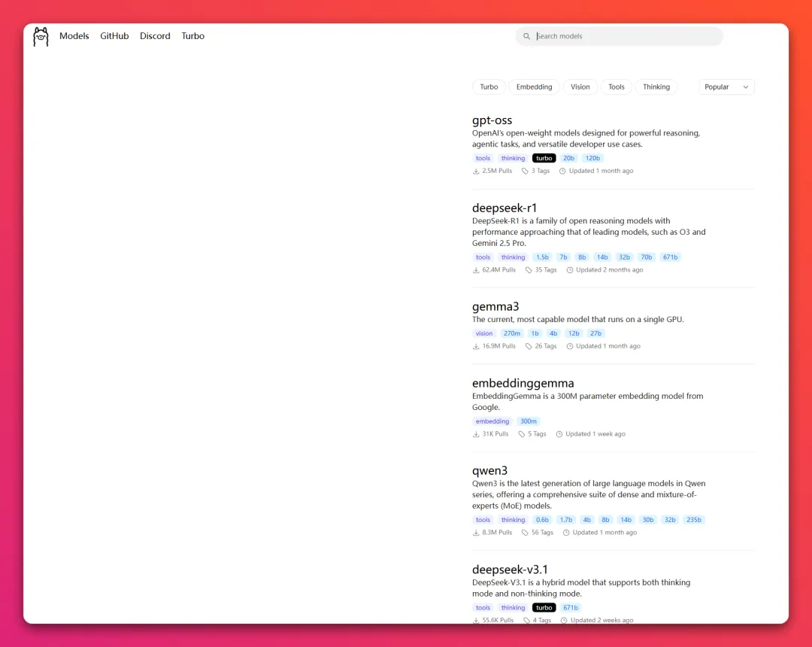This screenshot has width=812, height=647.
Task: Click the thinking tag on deepseek-v3.1
Action: 514,608
